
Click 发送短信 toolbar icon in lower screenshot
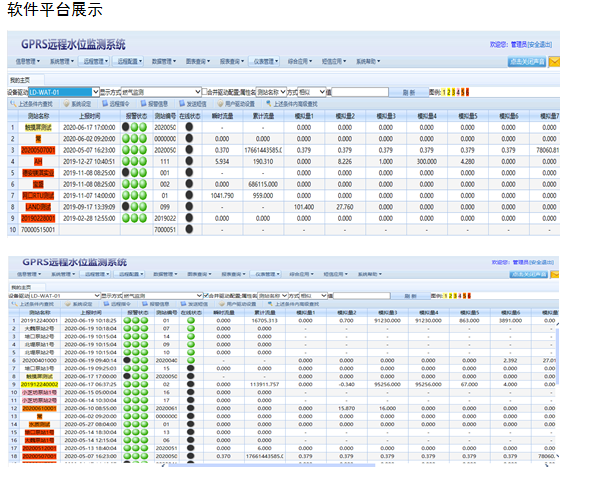point(184,303)
